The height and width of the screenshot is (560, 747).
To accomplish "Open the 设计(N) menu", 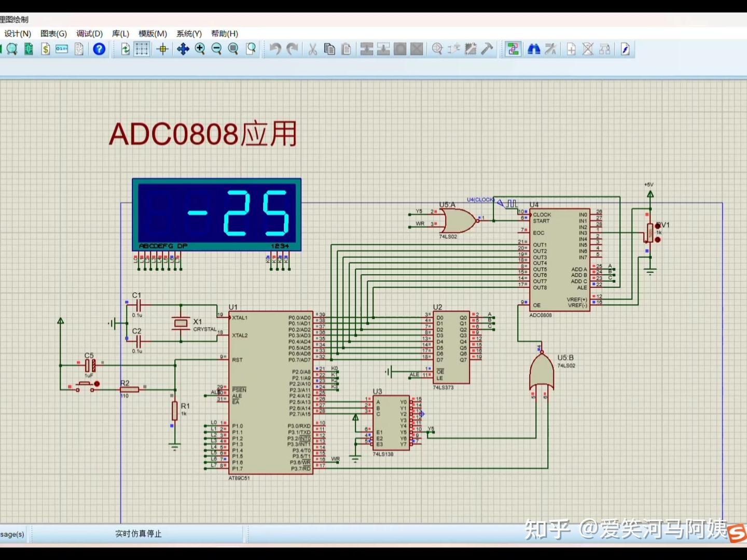I will [x=18, y=34].
